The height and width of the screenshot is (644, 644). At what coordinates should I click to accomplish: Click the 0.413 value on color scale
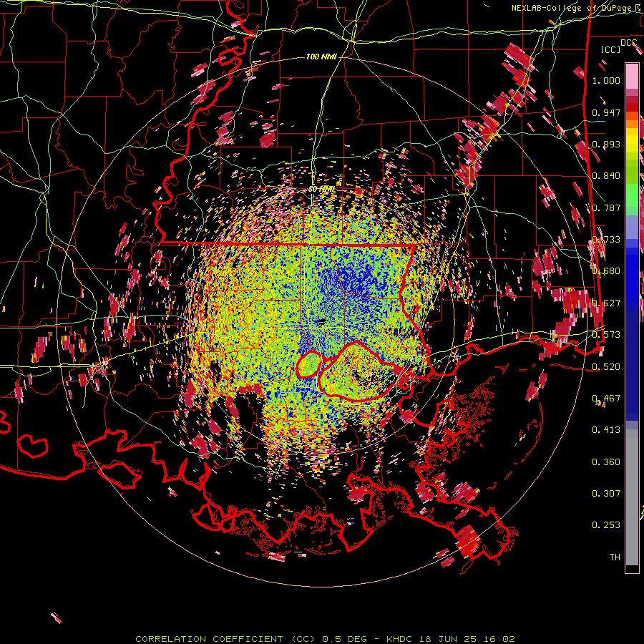click(x=606, y=430)
